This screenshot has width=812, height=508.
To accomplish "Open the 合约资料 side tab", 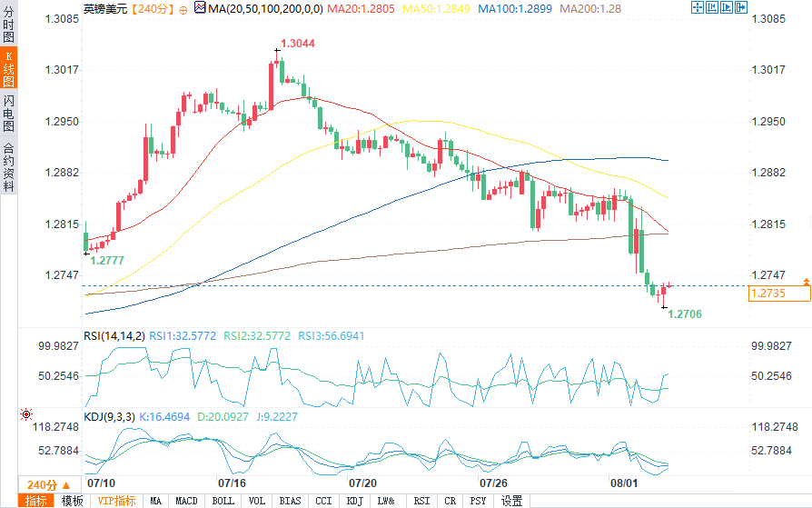I will point(8,166).
